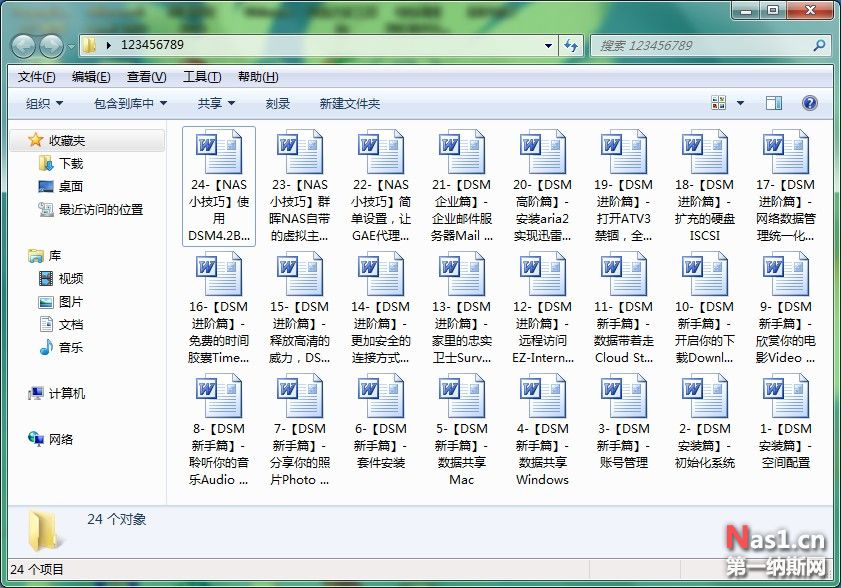The height and width of the screenshot is (588, 841).
Task: Click the details pane folder icon
Action: (43, 531)
